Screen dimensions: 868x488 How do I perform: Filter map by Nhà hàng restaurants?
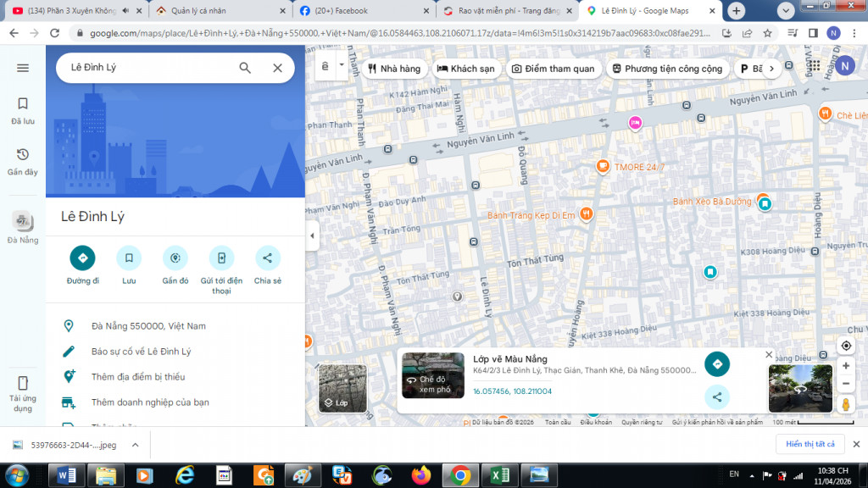(x=394, y=69)
